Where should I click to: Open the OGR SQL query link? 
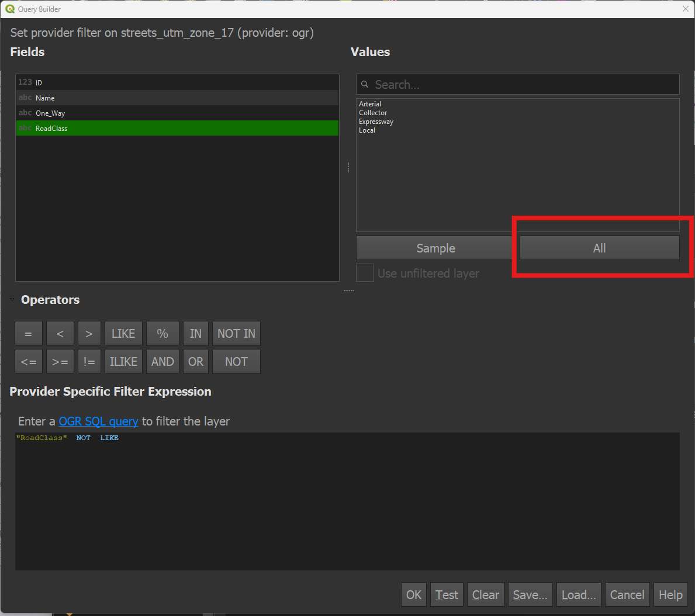click(x=98, y=421)
